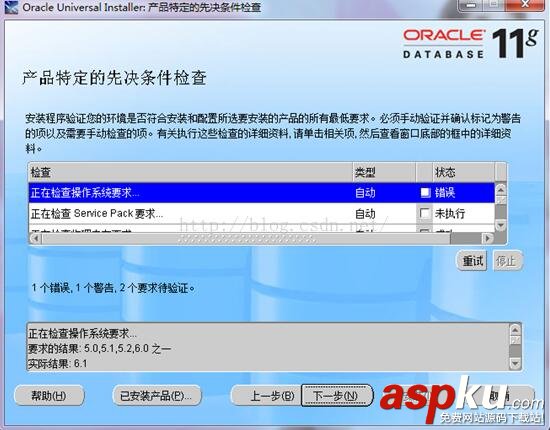Click the 重试 (Retry) button
The width and height of the screenshot is (550, 430).
[x=472, y=261]
